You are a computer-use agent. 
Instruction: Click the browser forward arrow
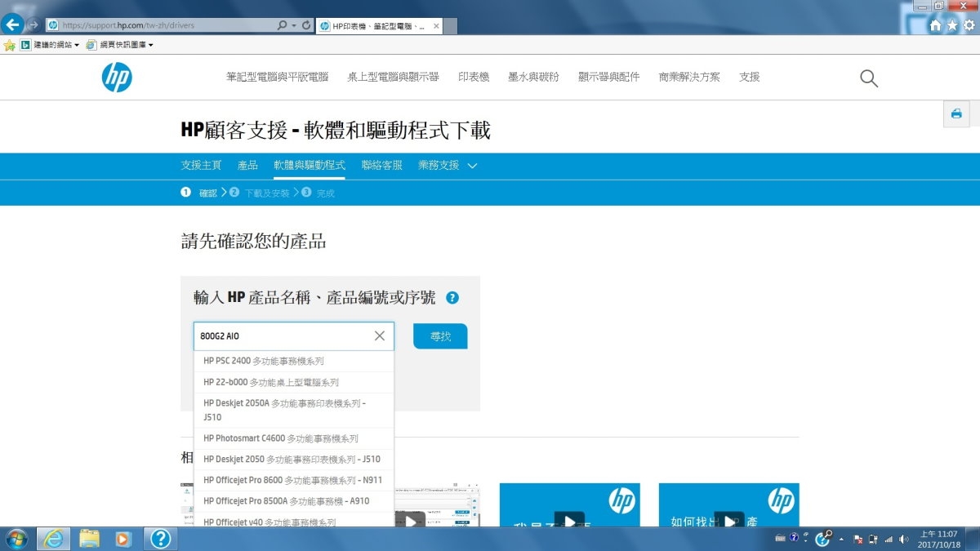point(33,24)
